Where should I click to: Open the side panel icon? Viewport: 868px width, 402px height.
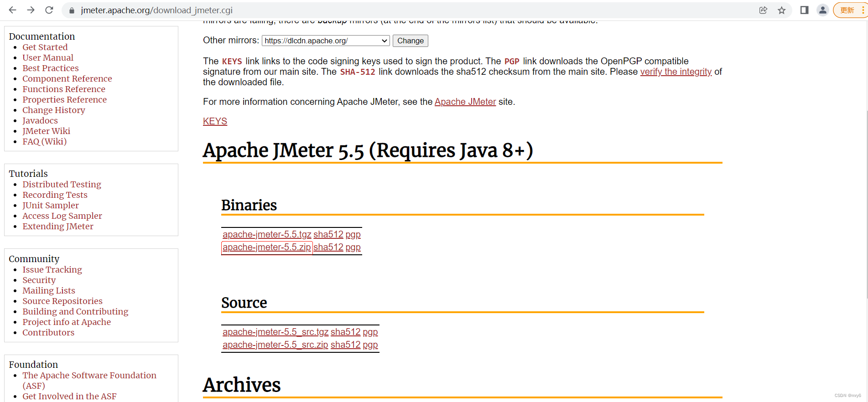pos(804,10)
